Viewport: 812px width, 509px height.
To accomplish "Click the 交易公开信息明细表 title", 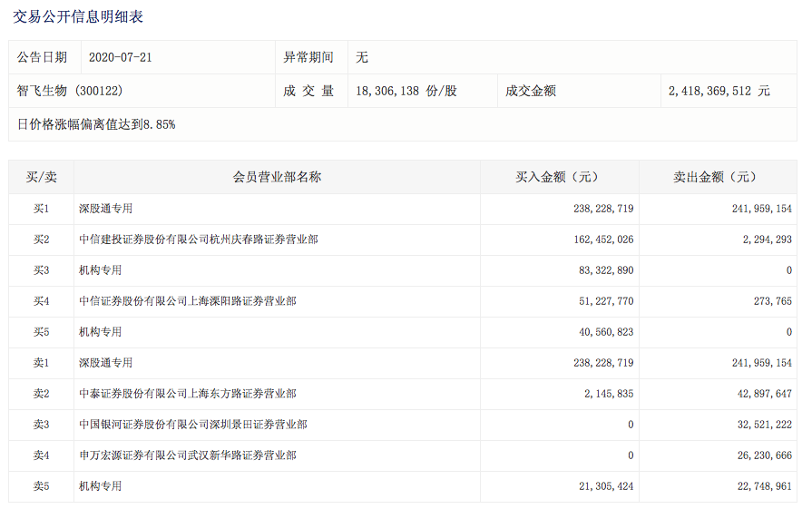I will tap(77, 16).
